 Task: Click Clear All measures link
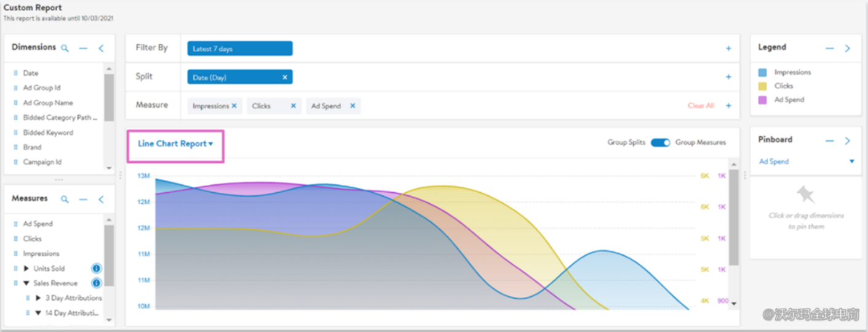point(701,106)
